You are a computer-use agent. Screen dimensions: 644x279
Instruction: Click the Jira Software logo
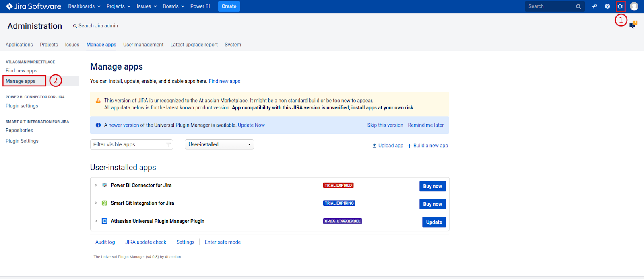tap(33, 6)
